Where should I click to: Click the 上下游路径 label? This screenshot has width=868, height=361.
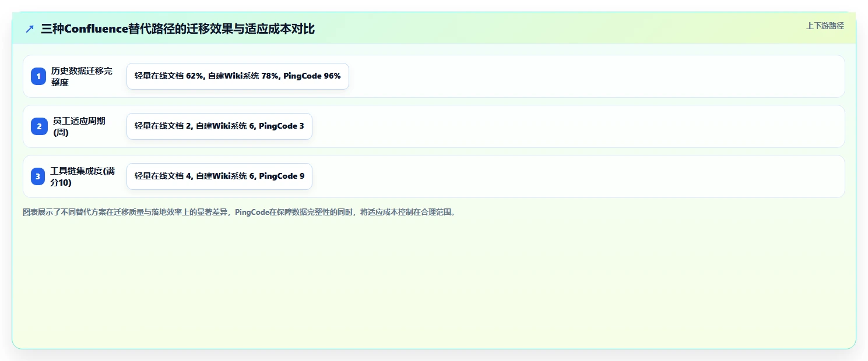click(x=825, y=26)
